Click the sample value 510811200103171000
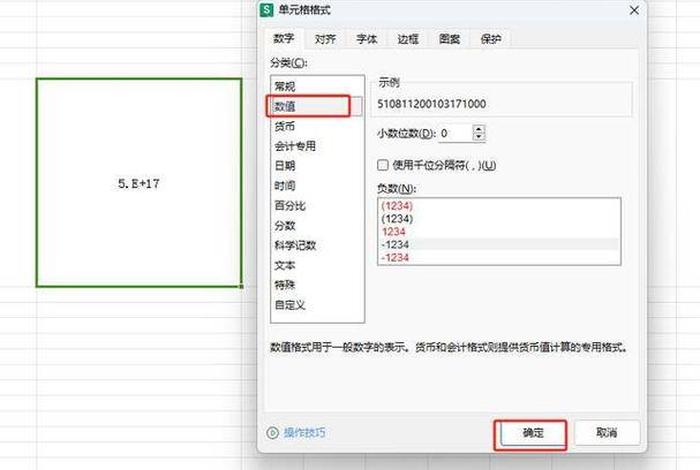Viewport: 700px width, 470px height. point(431,104)
